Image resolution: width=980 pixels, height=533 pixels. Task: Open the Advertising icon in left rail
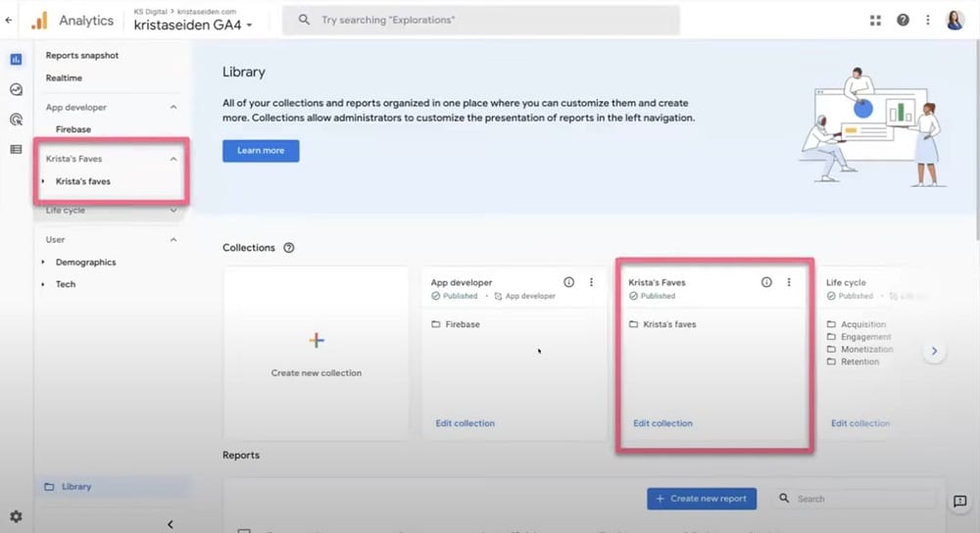click(x=16, y=120)
